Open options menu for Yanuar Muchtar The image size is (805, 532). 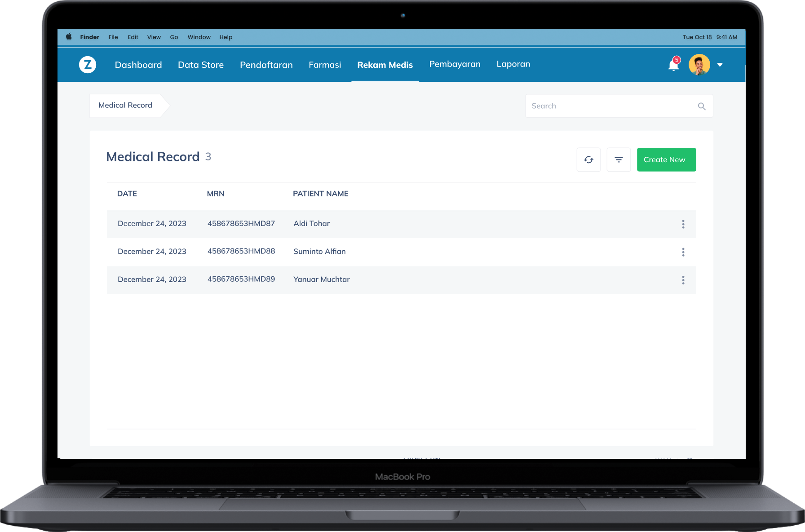(x=683, y=280)
